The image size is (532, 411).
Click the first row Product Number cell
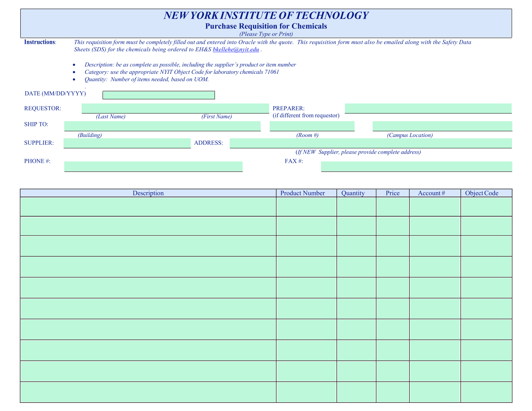pyautogui.click(x=306, y=207)
